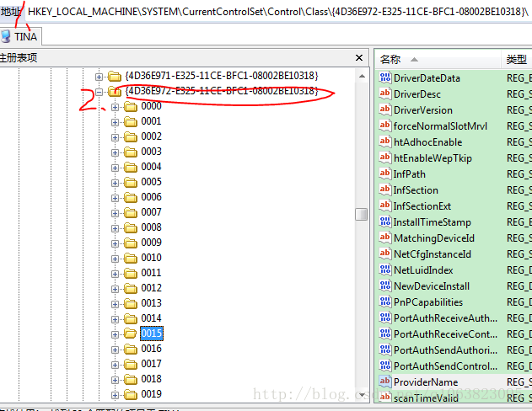Select the PortAuthReceiveAuth... value name
532x411 pixels.
coord(445,318)
